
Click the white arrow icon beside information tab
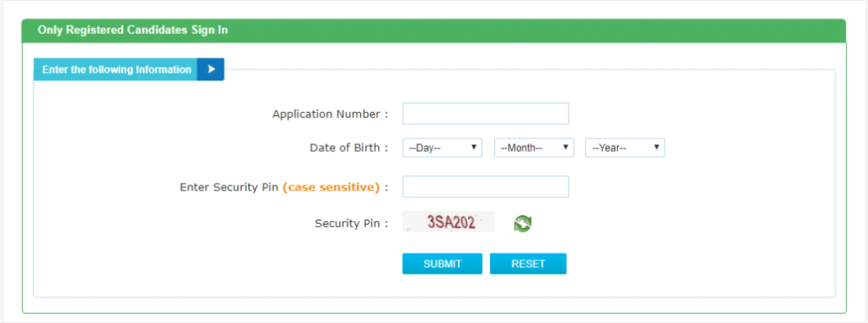click(211, 69)
